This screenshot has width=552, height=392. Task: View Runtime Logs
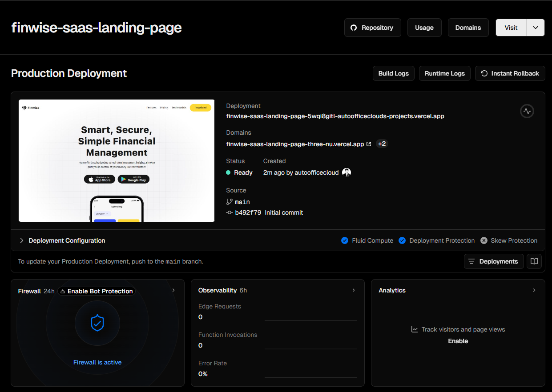(445, 73)
